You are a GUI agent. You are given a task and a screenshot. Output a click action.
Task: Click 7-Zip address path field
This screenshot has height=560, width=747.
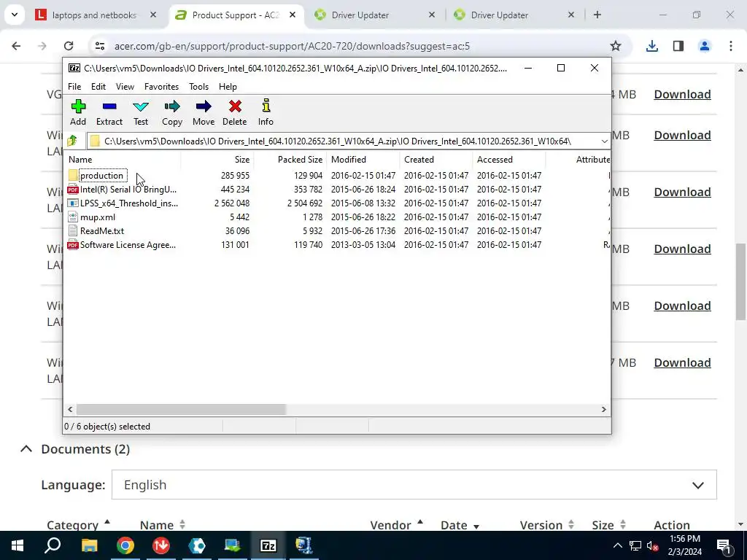tap(348, 141)
